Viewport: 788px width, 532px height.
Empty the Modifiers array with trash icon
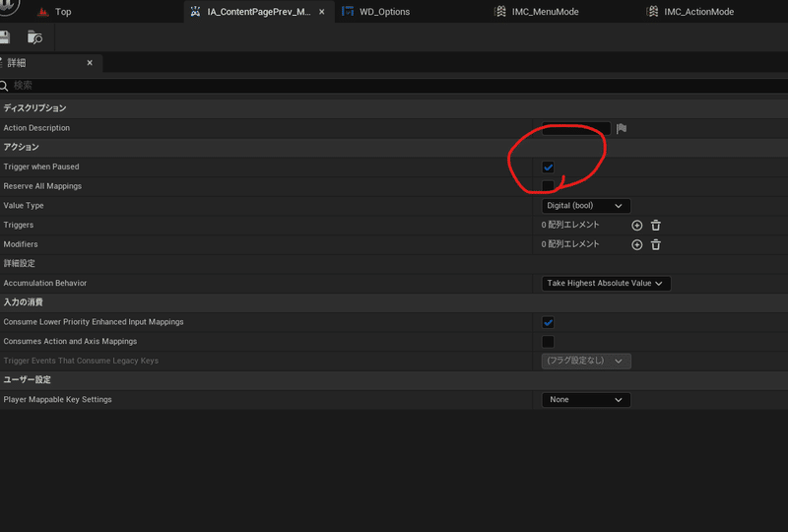point(656,245)
